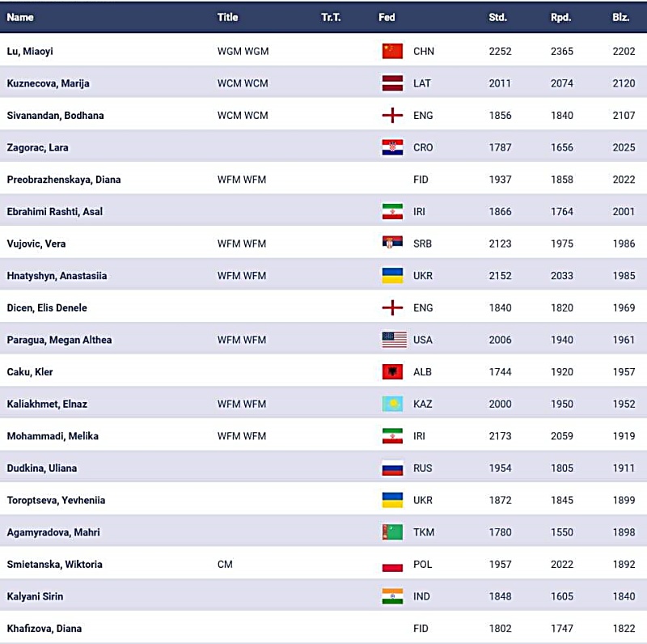Select Mohammadi, Melika name link
Image resolution: width=647 pixels, height=644 pixels.
[x=53, y=436]
